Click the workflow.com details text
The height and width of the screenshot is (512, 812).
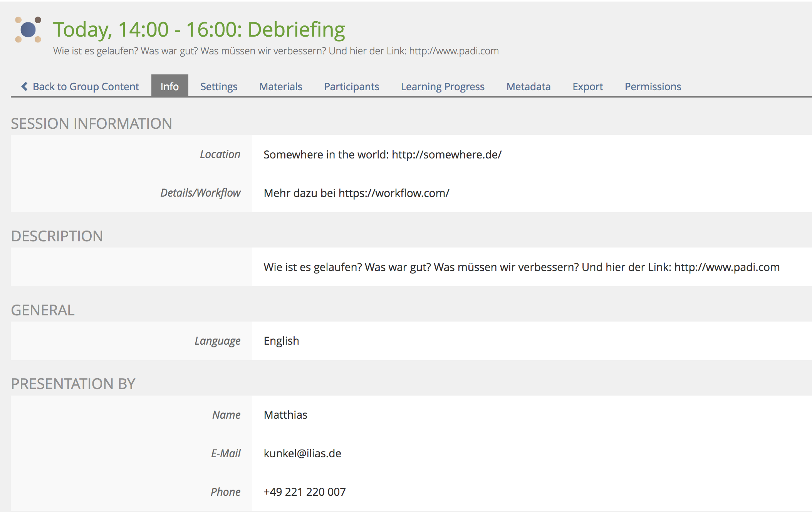click(x=394, y=193)
